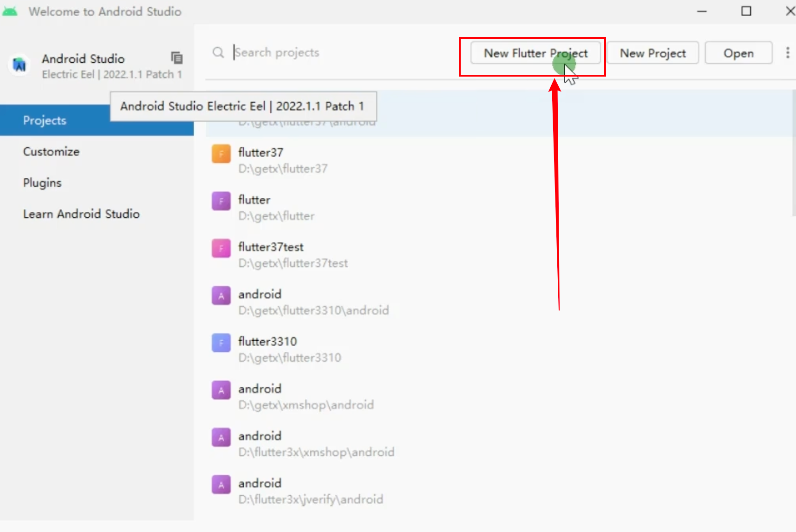Maximize the Welcome to Android Studio window

point(746,11)
